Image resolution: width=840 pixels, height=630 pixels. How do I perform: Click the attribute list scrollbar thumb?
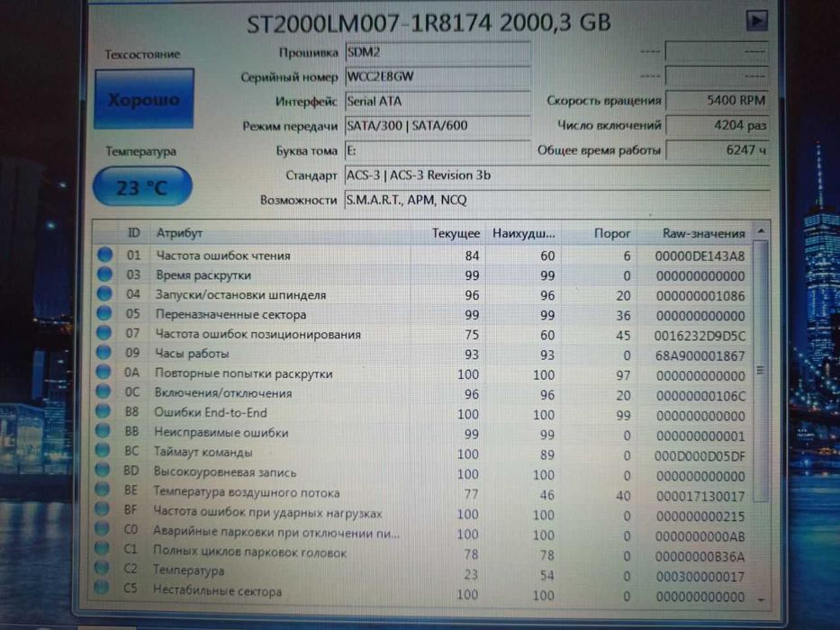coord(761,371)
